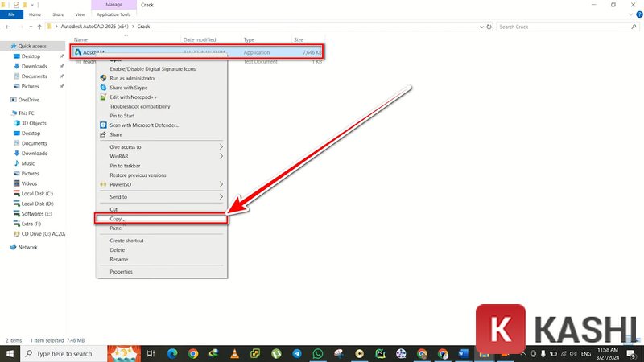Choose Run as administrator
Viewport: 644px width, 362px height.
[162, 78]
